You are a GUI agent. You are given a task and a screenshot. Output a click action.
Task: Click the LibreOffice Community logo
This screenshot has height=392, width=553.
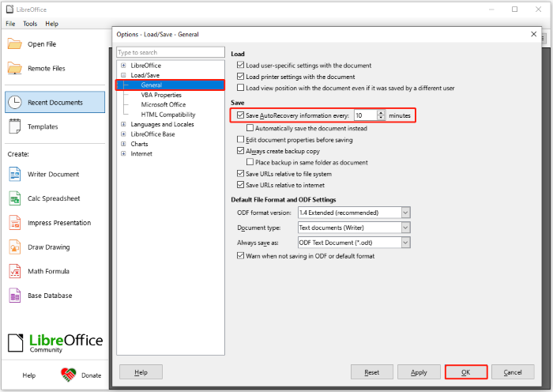coord(55,343)
